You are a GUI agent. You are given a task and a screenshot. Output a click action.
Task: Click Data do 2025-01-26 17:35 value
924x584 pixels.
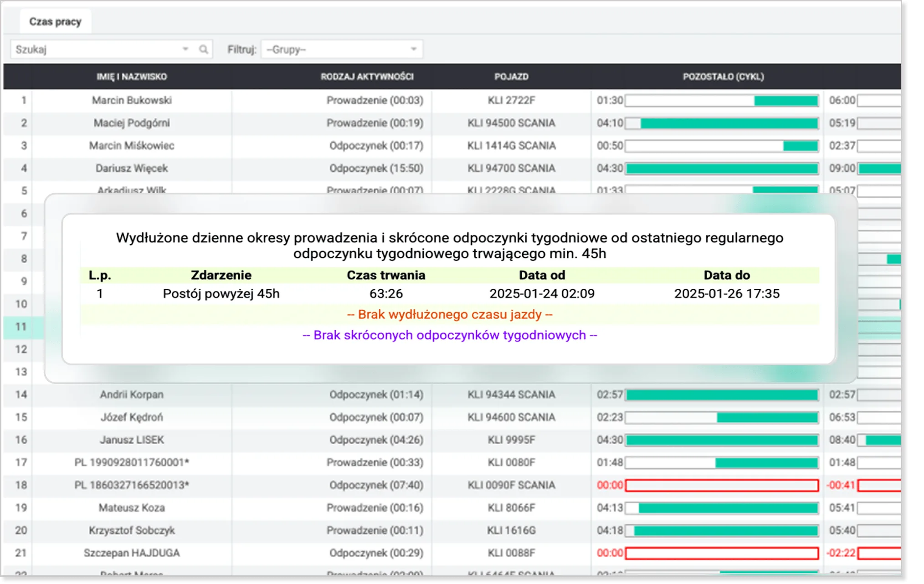(x=727, y=294)
